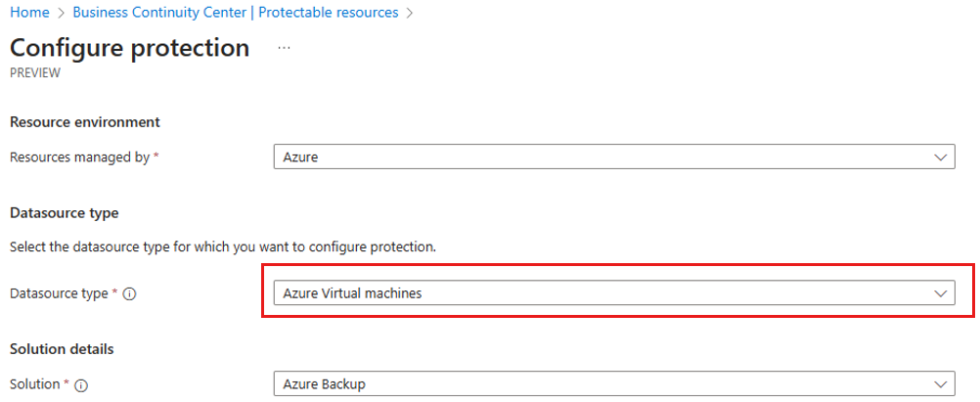Expand the Datasource type combo box
The height and width of the screenshot is (402, 980).
click(614, 292)
